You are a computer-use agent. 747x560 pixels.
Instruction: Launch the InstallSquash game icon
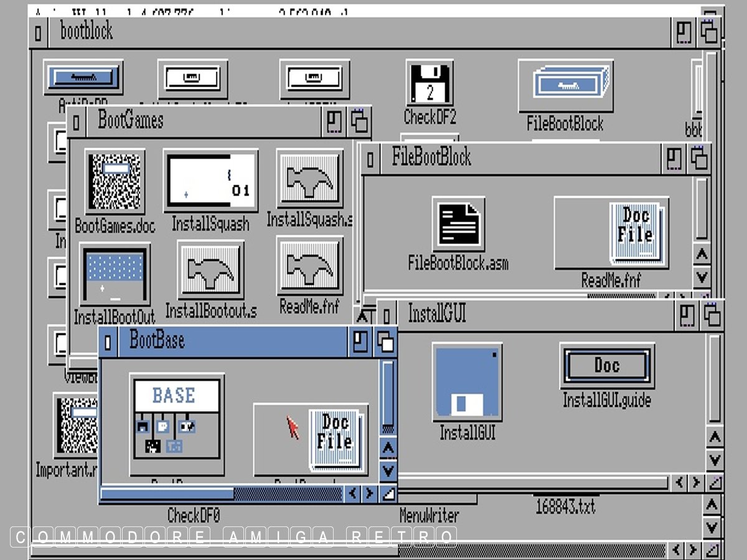(x=211, y=181)
